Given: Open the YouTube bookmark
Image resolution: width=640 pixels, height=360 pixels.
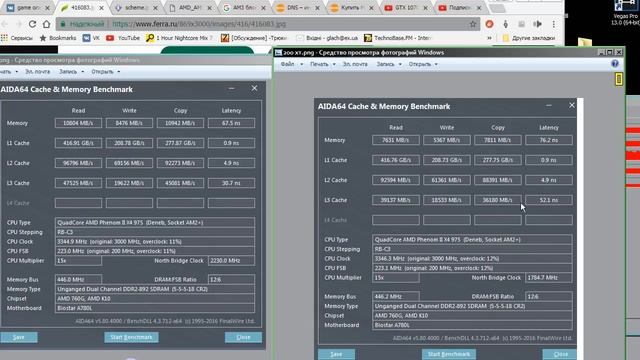Looking at the screenshot, I should click(123, 38).
